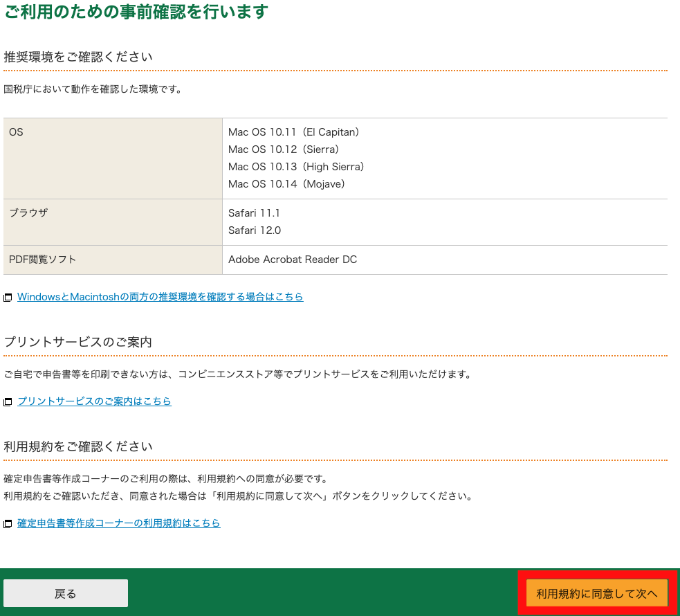
Task: Select the text Mac OS 10.13 (High Sierra)
Action: click(296, 167)
